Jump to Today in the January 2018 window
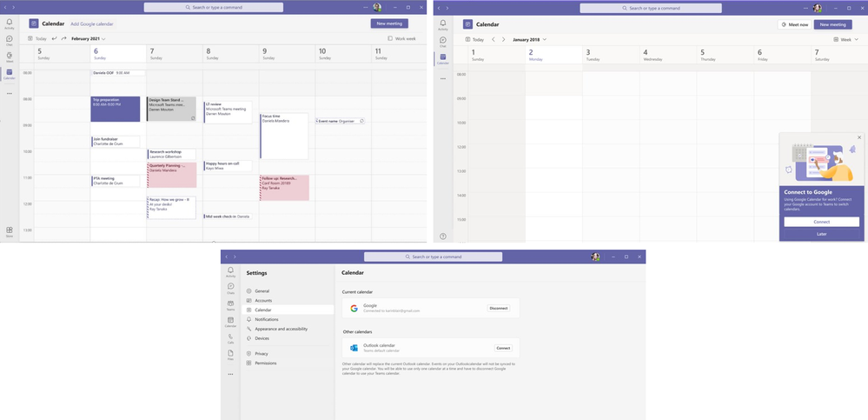Screen dimensions: 868x420 click(x=474, y=39)
